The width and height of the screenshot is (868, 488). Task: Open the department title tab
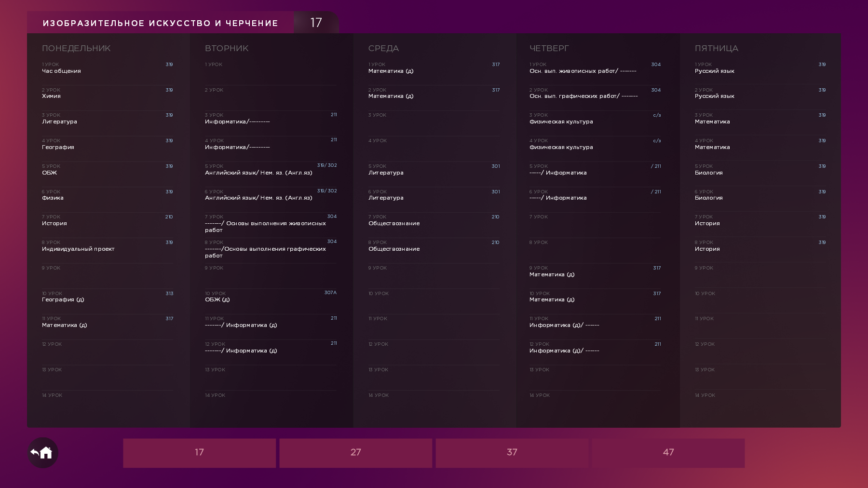(x=160, y=23)
